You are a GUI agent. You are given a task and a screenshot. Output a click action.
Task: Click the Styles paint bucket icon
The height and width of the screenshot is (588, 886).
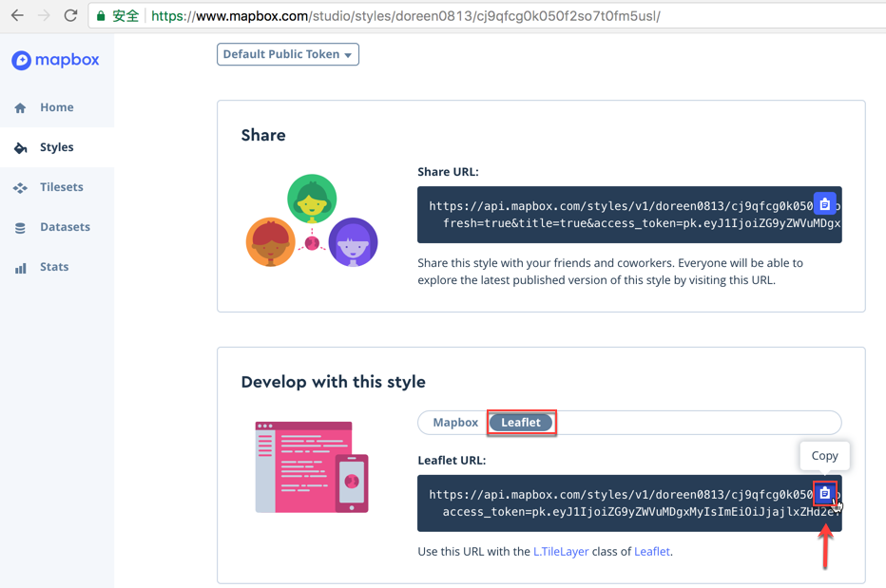pyautogui.click(x=20, y=148)
